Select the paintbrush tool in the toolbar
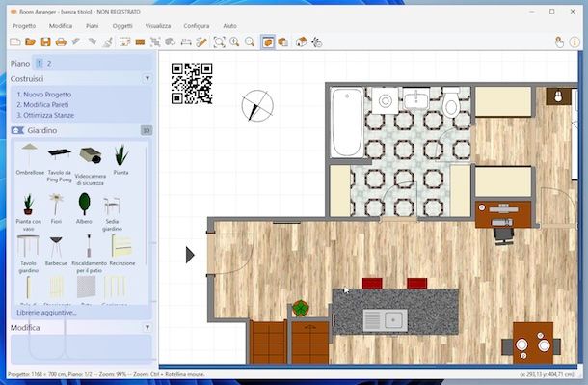Screen dimensions: 588x385 [x=108, y=42]
